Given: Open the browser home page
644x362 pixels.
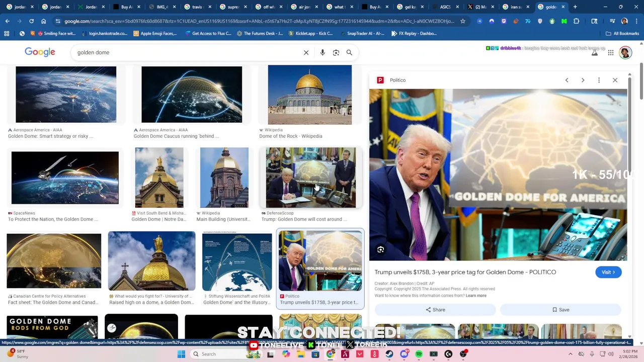Looking at the screenshot, I should (x=43, y=21).
